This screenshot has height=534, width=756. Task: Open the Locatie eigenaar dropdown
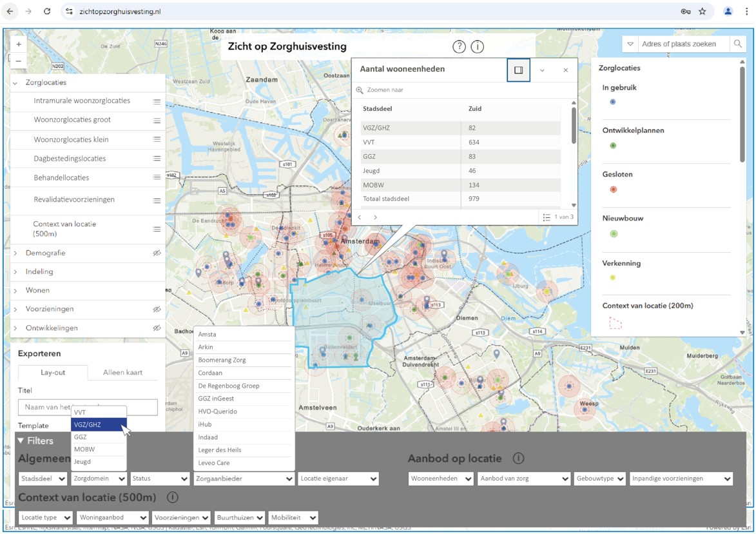(338, 479)
